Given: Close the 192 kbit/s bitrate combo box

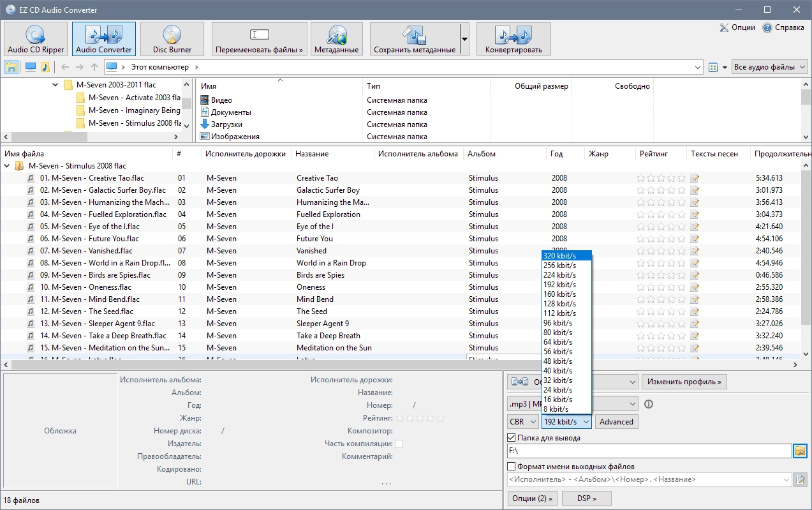Looking at the screenshot, I should point(566,421).
